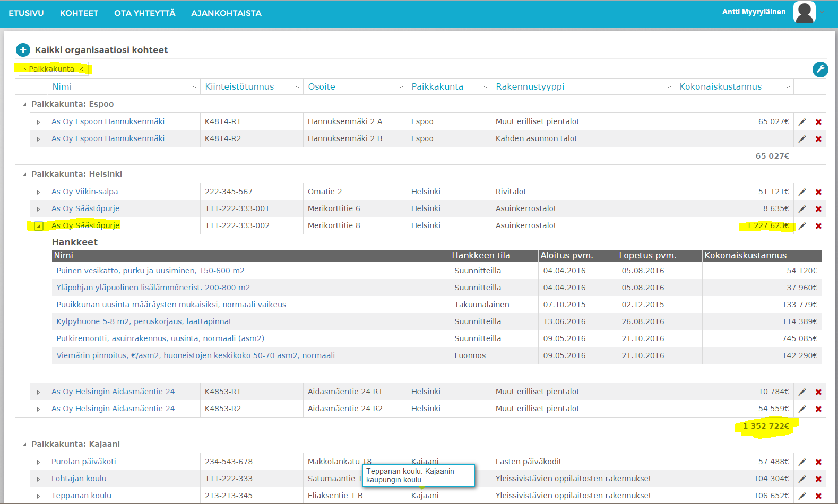
Task: Collapse the Paikkakunta: Kajaani group
Action: 24,445
